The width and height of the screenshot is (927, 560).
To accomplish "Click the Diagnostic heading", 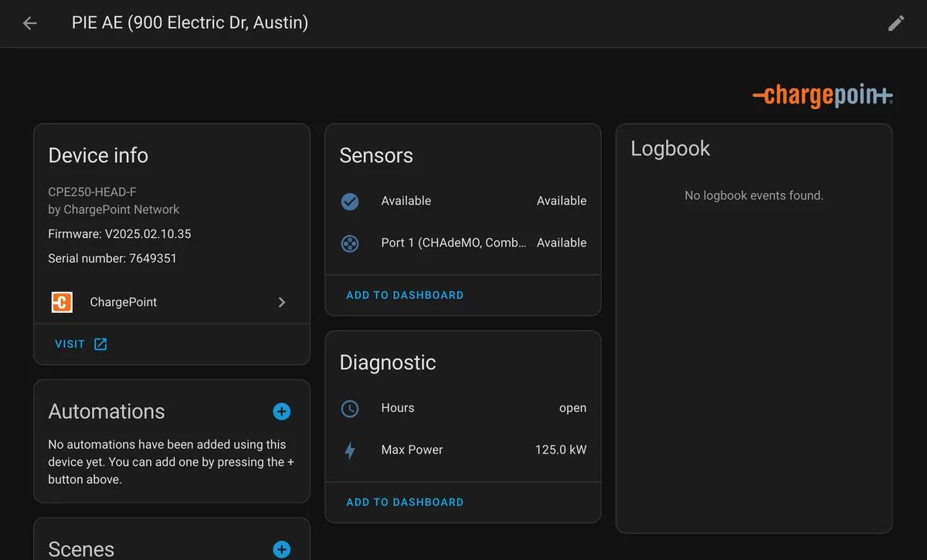I will [x=388, y=362].
